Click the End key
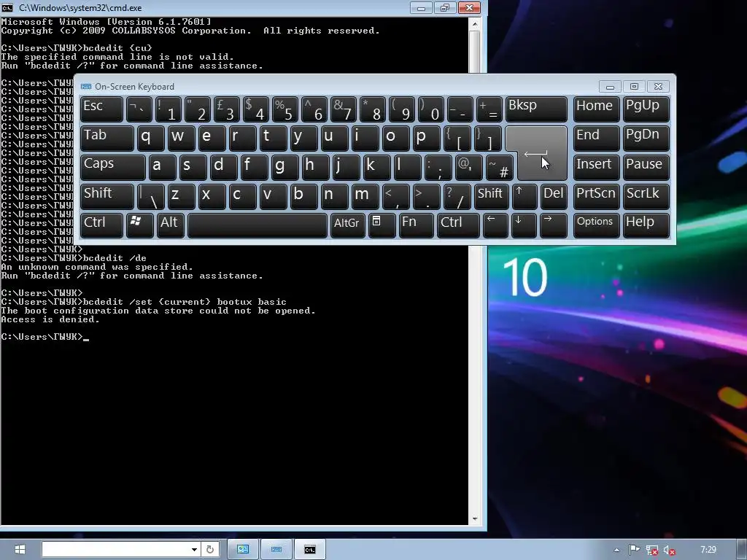The height and width of the screenshot is (560, 747). [596, 139]
